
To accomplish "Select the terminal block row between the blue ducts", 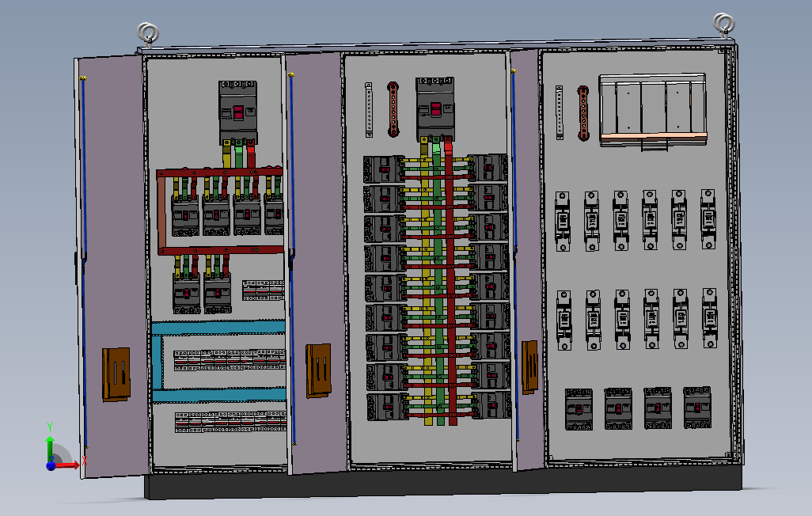I will click(230, 359).
